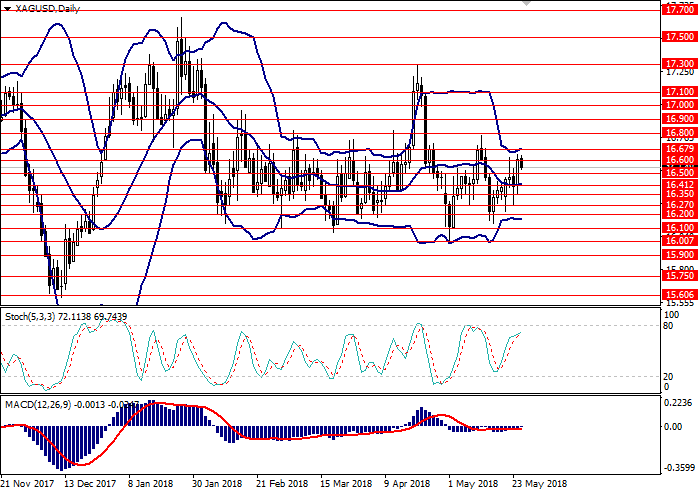Click the 15.606 price level label
The image size is (698, 490).
(679, 295)
